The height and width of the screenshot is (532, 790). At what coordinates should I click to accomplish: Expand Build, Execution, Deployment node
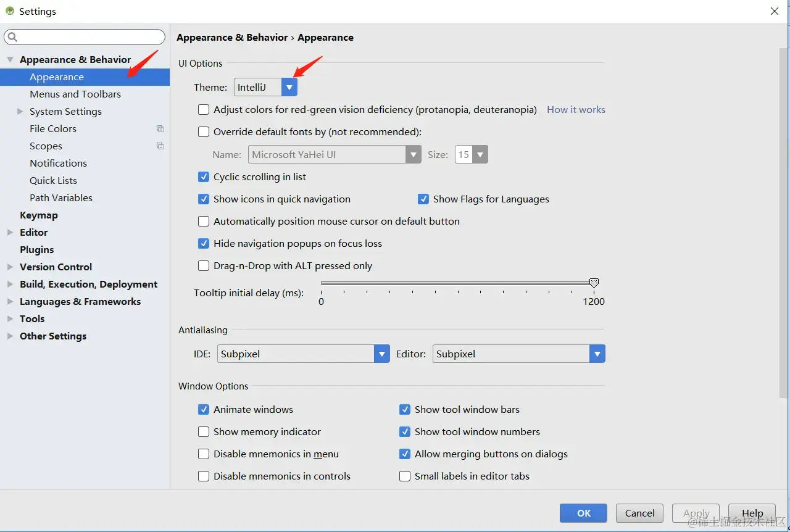(10, 284)
